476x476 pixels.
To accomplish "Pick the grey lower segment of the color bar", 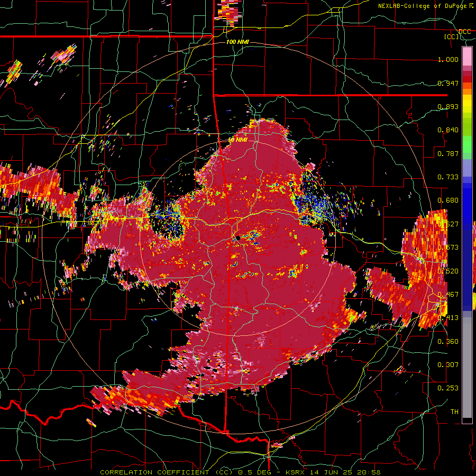I will [x=467, y=368].
